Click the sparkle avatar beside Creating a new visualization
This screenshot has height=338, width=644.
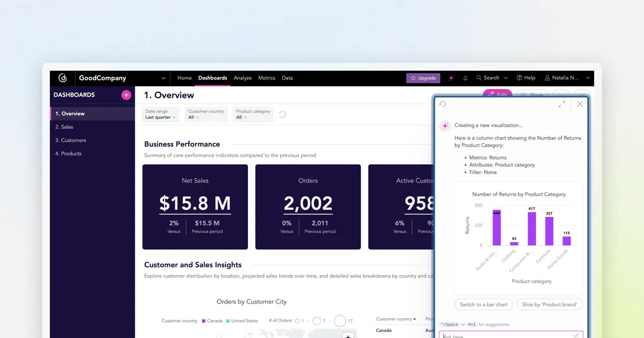click(x=444, y=126)
